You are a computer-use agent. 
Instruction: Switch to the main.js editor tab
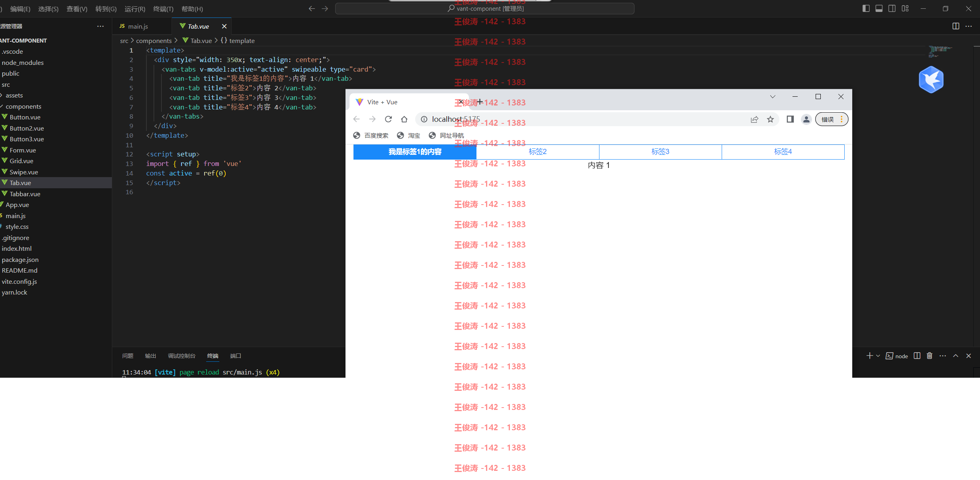138,26
